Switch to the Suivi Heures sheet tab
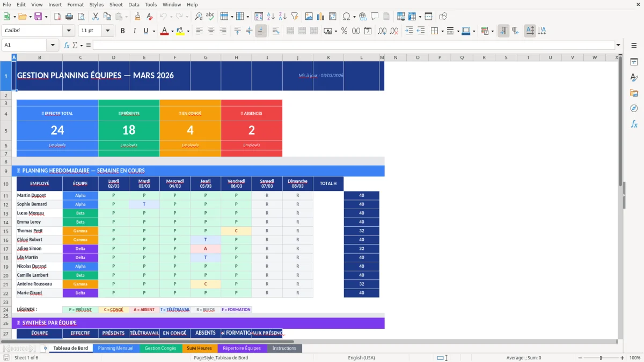 (200, 348)
